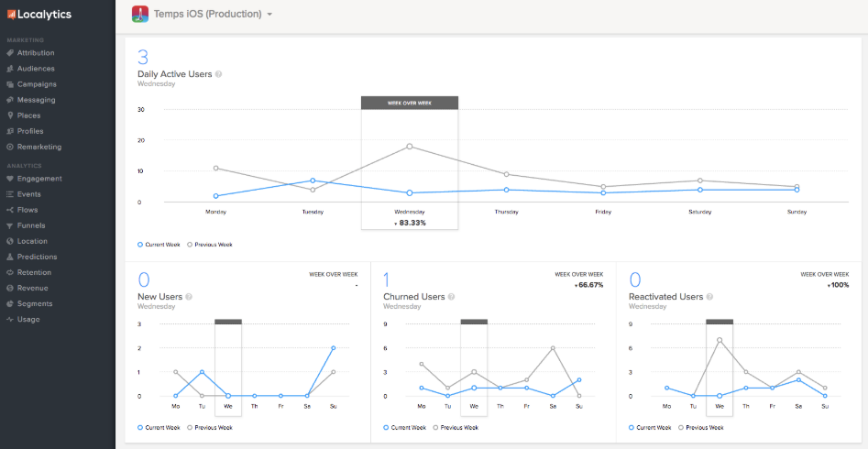Toggle Current Week legend in Reactivated Users chart
The height and width of the screenshot is (449, 868).
(x=651, y=427)
